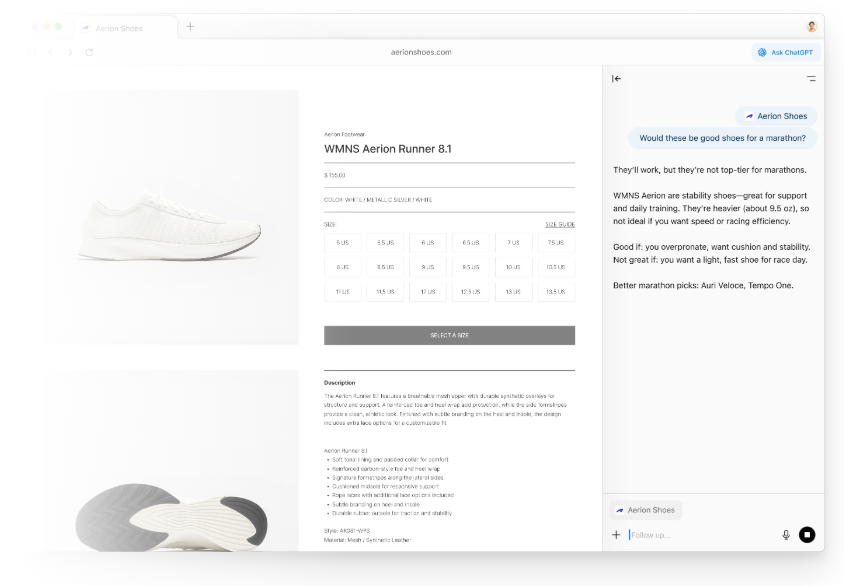Viewport: 844px width, 586px height.
Task: Open the user profile avatar
Action: tap(812, 26)
